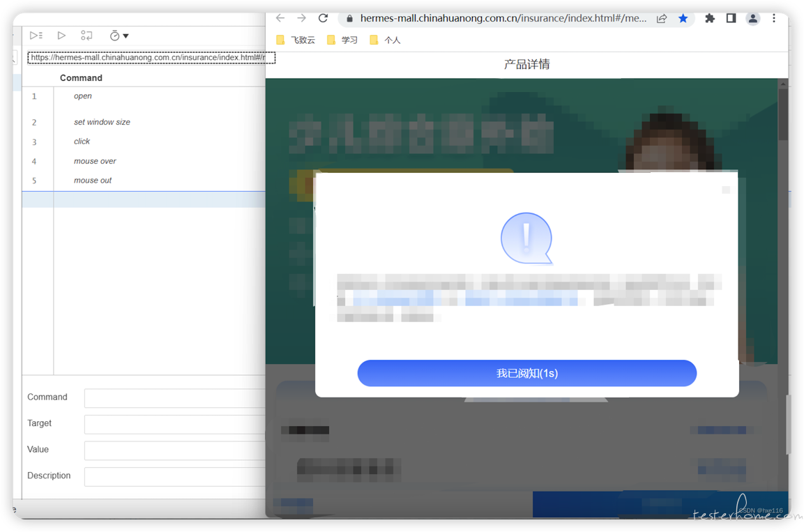Screen dimensions: 804x532
Task: Open the 个人 bookmark folder
Action: [385, 40]
